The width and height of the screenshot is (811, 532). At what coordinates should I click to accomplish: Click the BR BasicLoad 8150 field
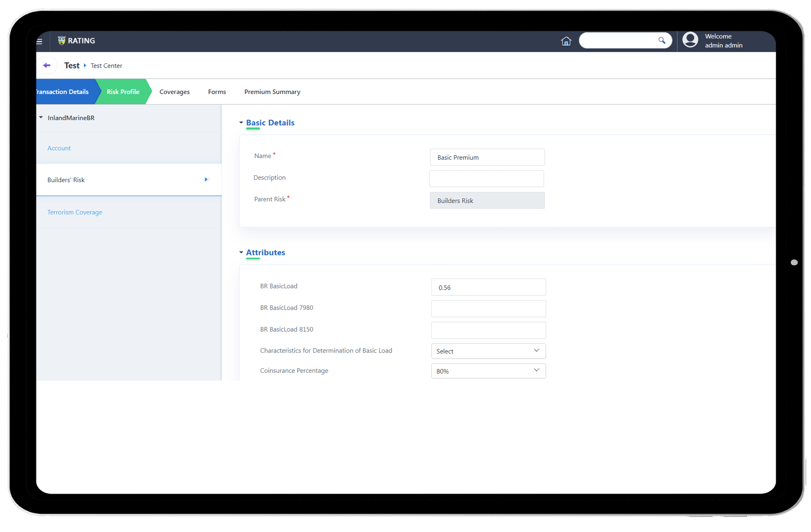pyautogui.click(x=488, y=330)
